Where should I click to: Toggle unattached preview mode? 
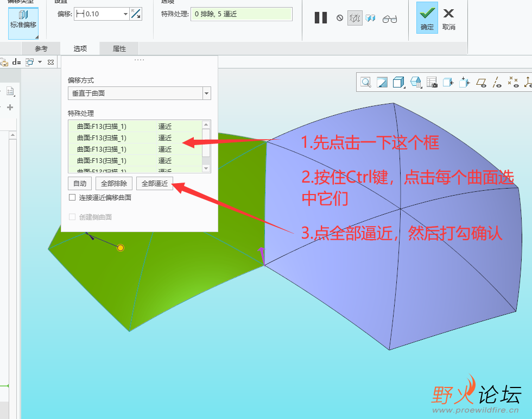(355, 18)
